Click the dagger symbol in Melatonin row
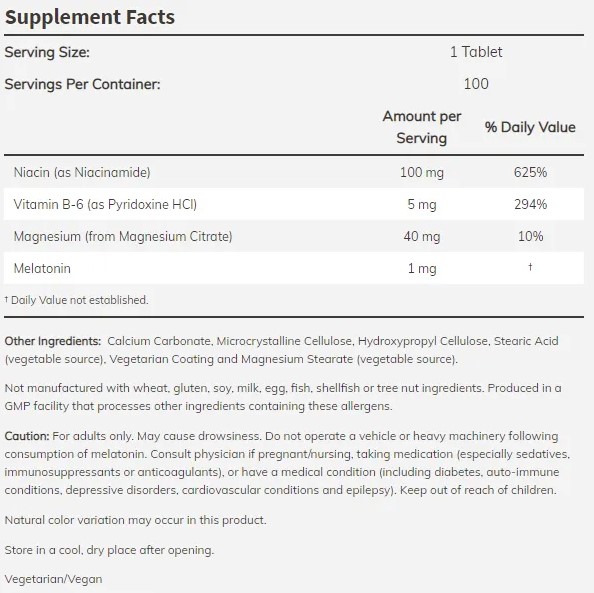This screenshot has width=594, height=593. point(530,267)
